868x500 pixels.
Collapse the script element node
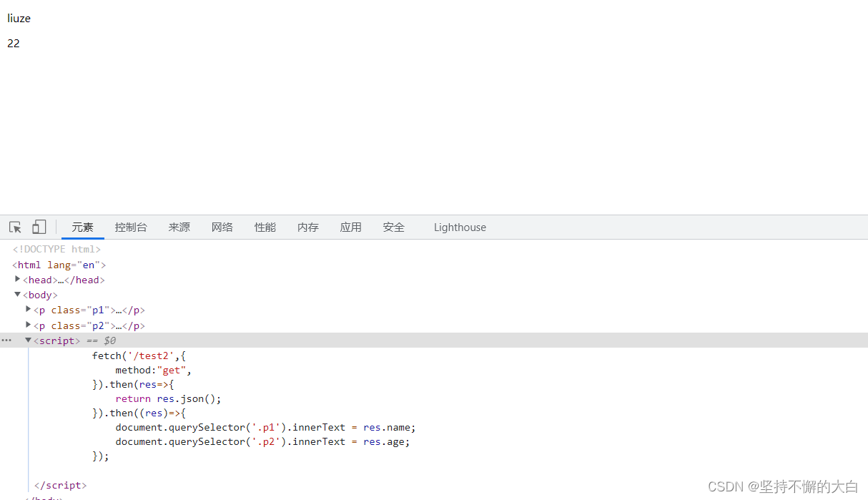[x=29, y=340]
